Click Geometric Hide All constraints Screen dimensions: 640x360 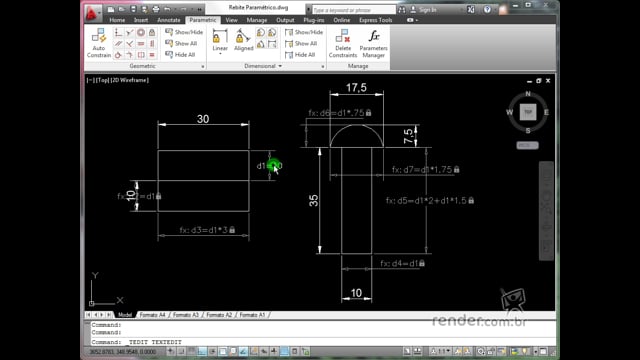pyautogui.click(x=180, y=55)
